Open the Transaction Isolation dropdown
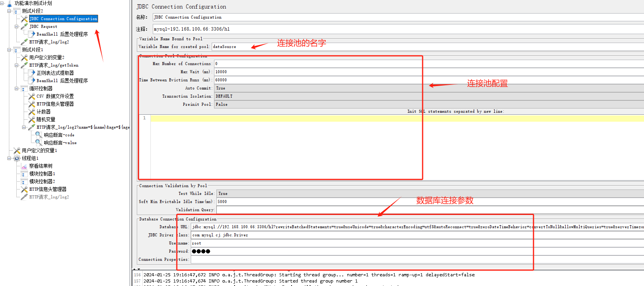 coord(429,96)
